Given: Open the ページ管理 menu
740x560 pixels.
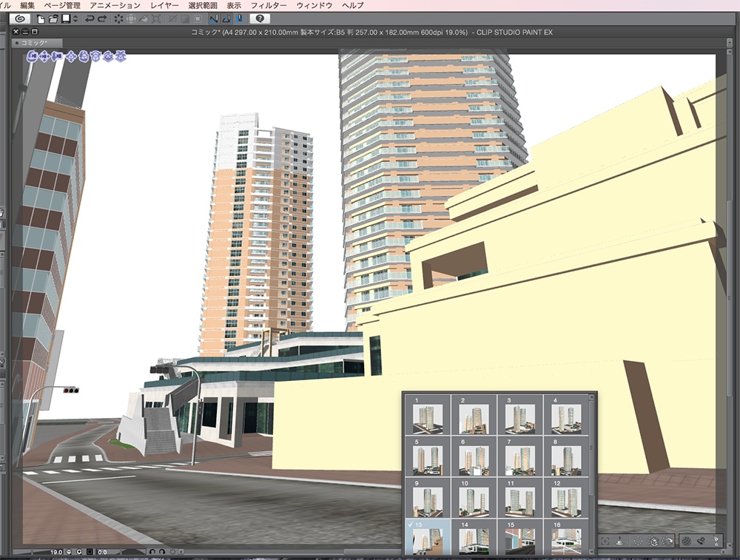Looking at the screenshot, I should point(62,5).
